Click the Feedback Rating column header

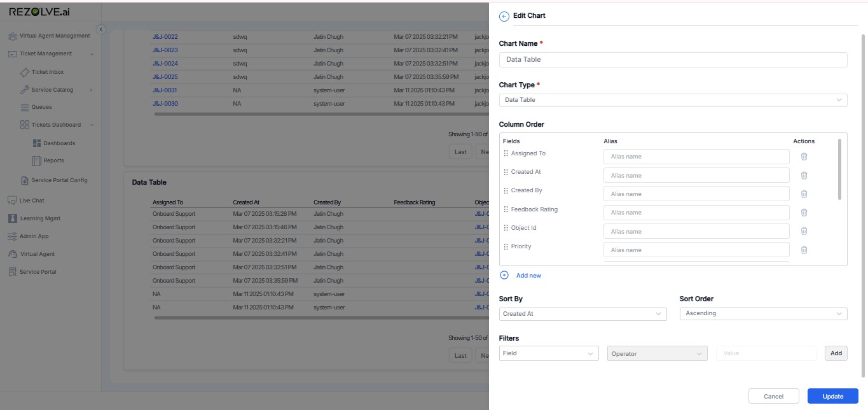pyautogui.click(x=415, y=202)
